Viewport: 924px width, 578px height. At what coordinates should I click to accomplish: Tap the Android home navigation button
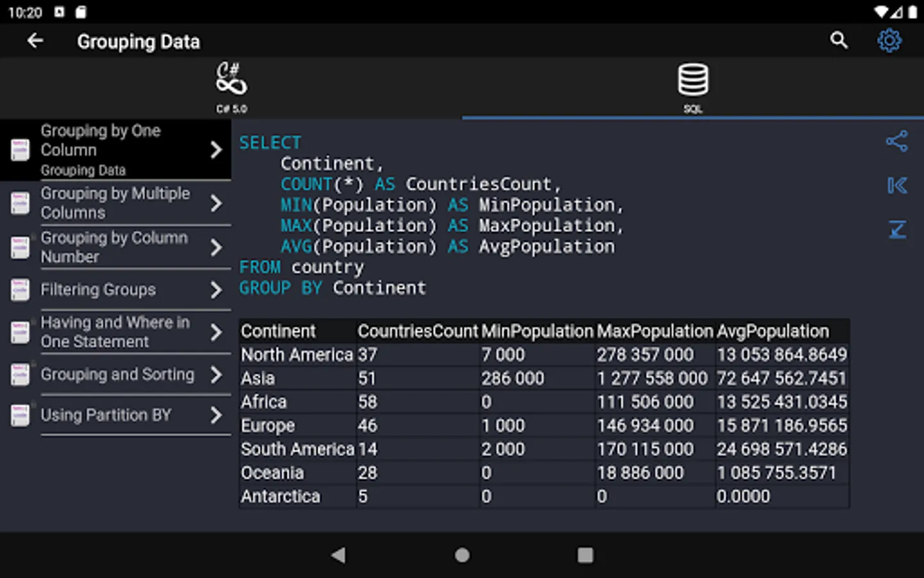pyautogui.click(x=462, y=555)
